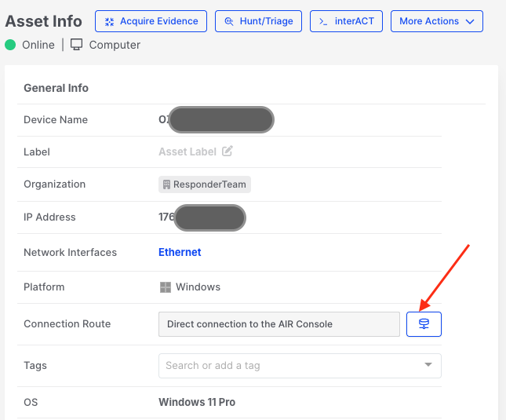The width and height of the screenshot is (506, 420).
Task: Click the Tags search input field
Action: click(x=290, y=365)
